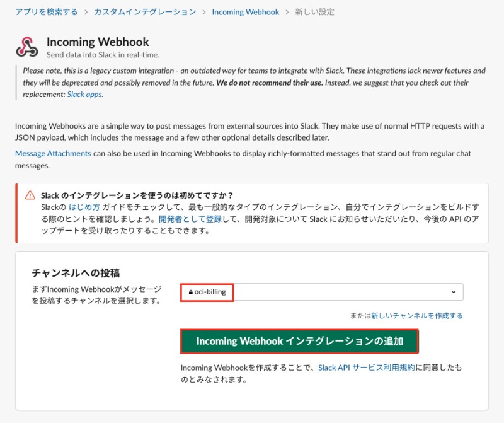Open Slack API サービス利用規約 link

click(366, 368)
